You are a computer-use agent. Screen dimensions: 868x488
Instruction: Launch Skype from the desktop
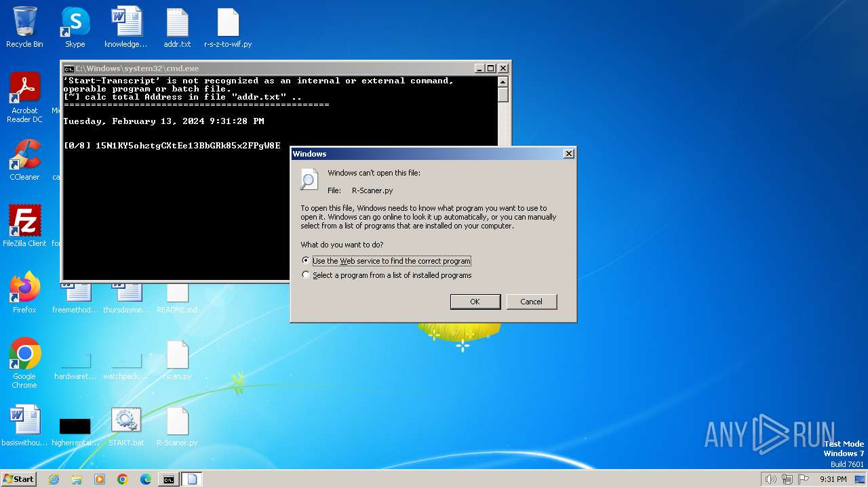pos(75,27)
